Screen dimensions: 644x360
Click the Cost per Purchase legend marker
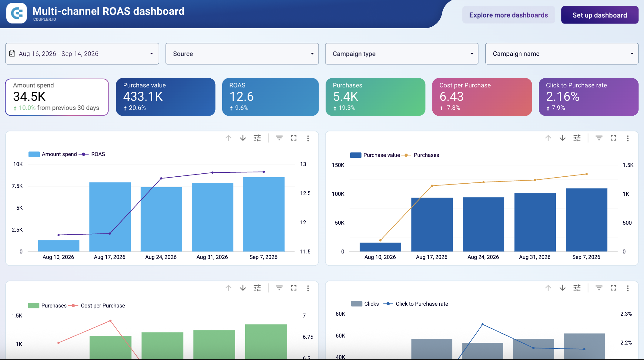click(73, 306)
